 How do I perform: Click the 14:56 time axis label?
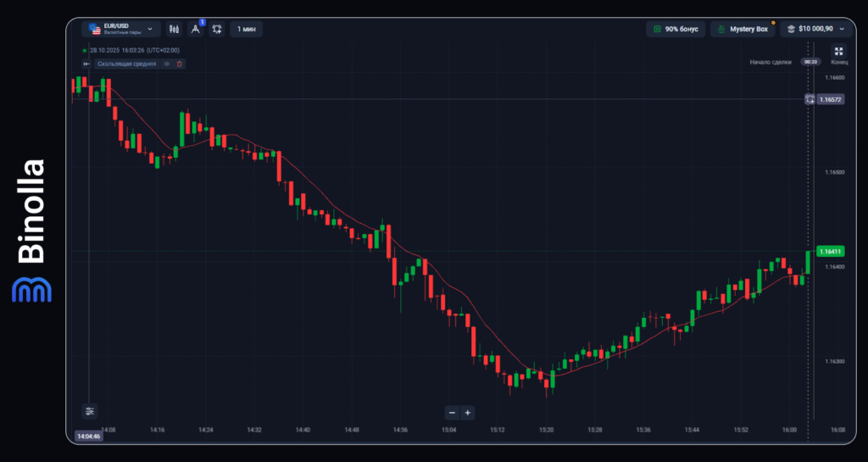(400, 430)
